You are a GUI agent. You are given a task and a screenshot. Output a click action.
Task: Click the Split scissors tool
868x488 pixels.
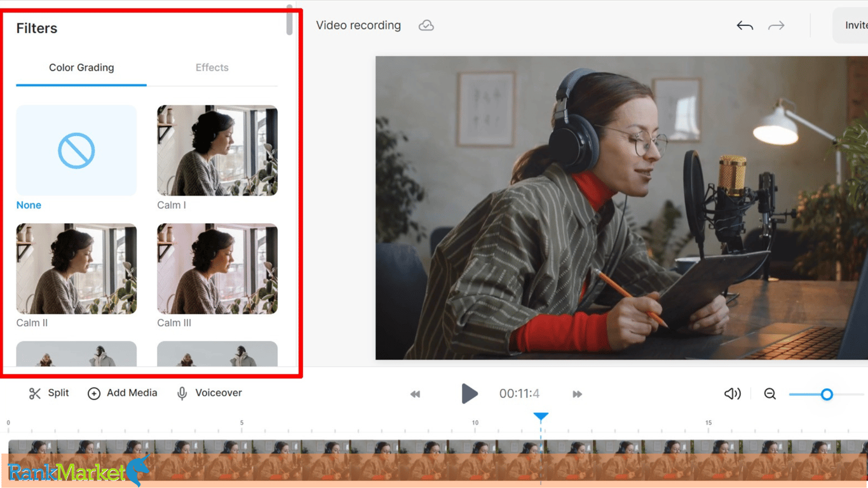(x=49, y=393)
